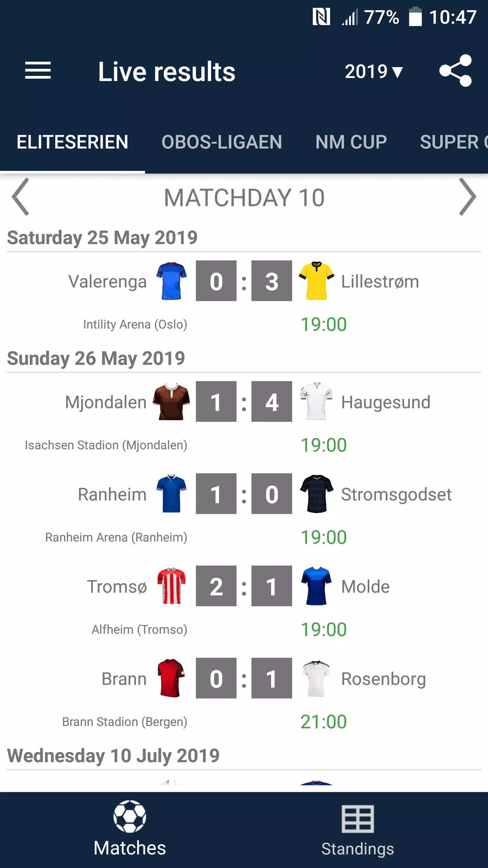This screenshot has height=868, width=488.
Task: Switch to the NM CUP tab
Action: [351, 142]
